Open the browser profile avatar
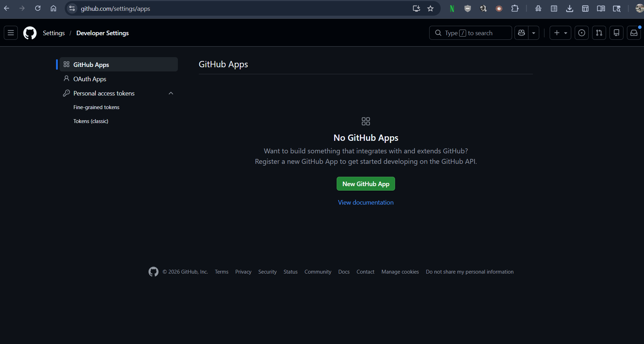This screenshot has height=344, width=644. click(639, 8)
